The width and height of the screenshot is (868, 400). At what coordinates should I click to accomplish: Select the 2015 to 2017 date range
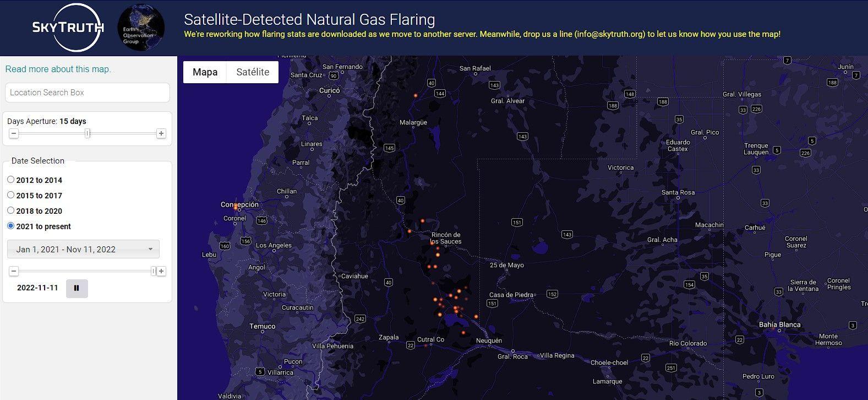[x=11, y=195]
